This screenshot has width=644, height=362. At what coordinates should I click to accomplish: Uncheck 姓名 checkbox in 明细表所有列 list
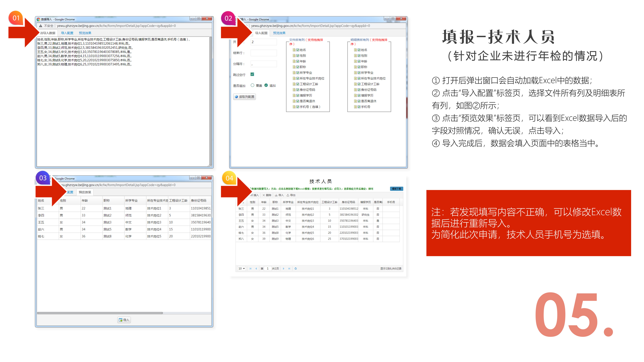pyautogui.click(x=359, y=50)
